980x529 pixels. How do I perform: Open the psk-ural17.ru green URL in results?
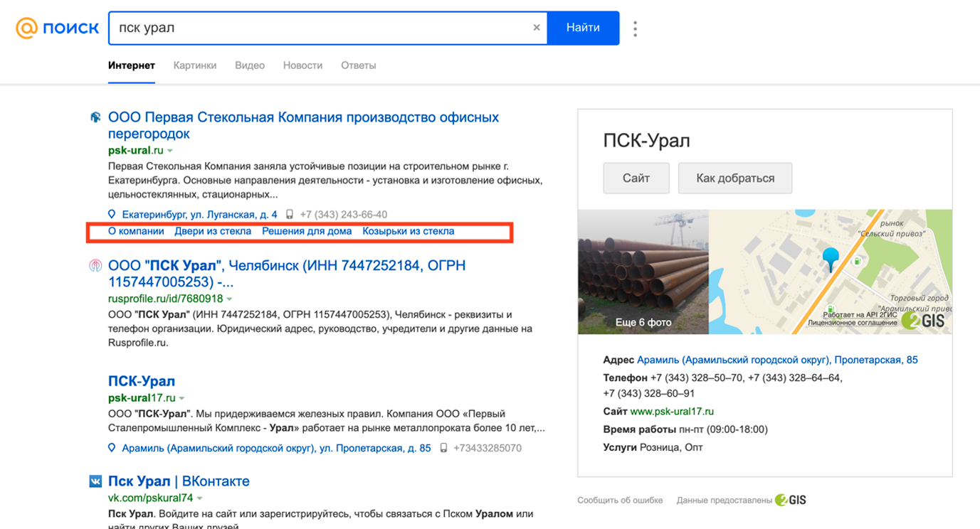[142, 398]
